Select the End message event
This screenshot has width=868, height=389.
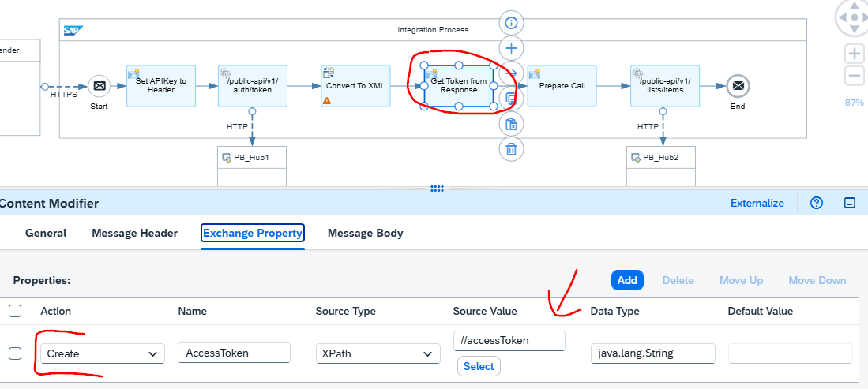pos(737,86)
